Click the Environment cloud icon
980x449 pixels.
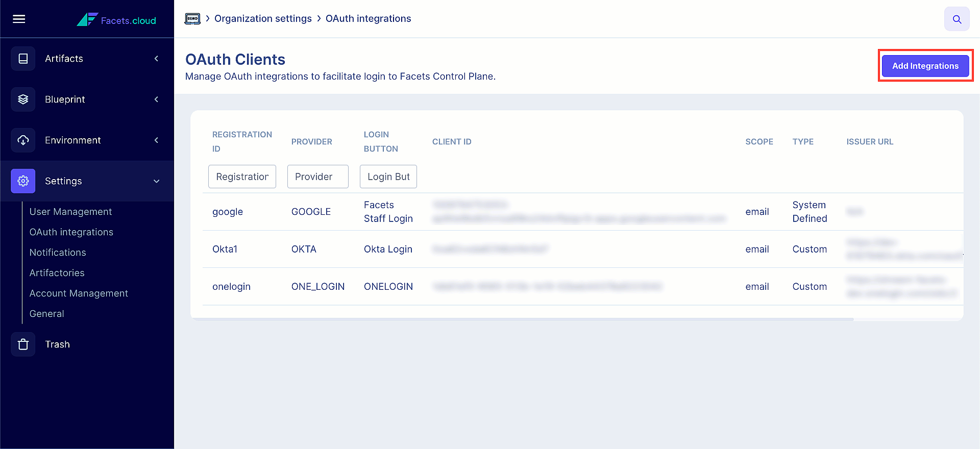point(23,140)
